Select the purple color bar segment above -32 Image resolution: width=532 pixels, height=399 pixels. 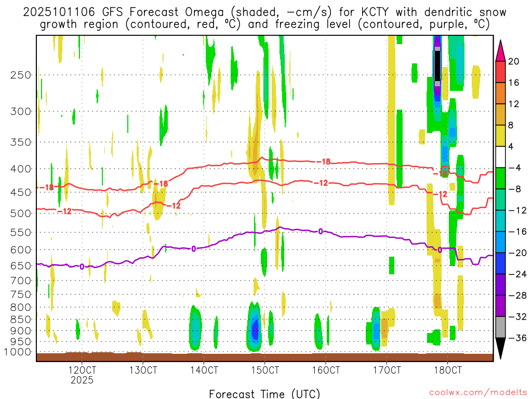tap(501, 306)
